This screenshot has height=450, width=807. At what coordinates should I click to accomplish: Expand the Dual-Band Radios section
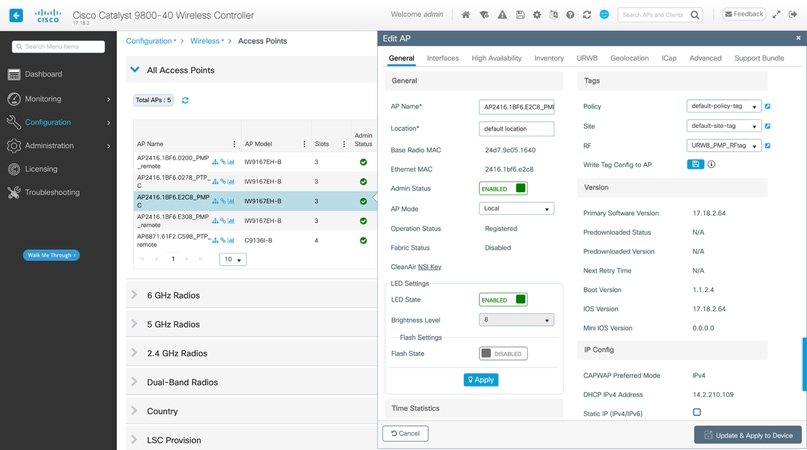point(134,382)
